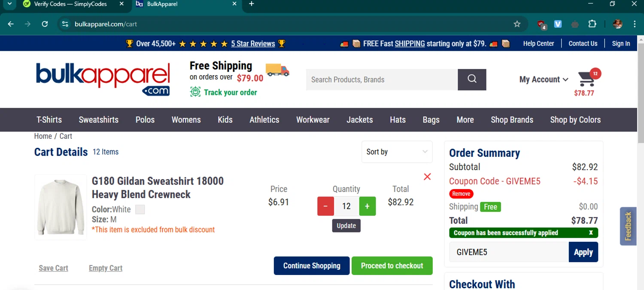Go to Home breadcrumb
The width and height of the screenshot is (644, 290).
[43, 136]
